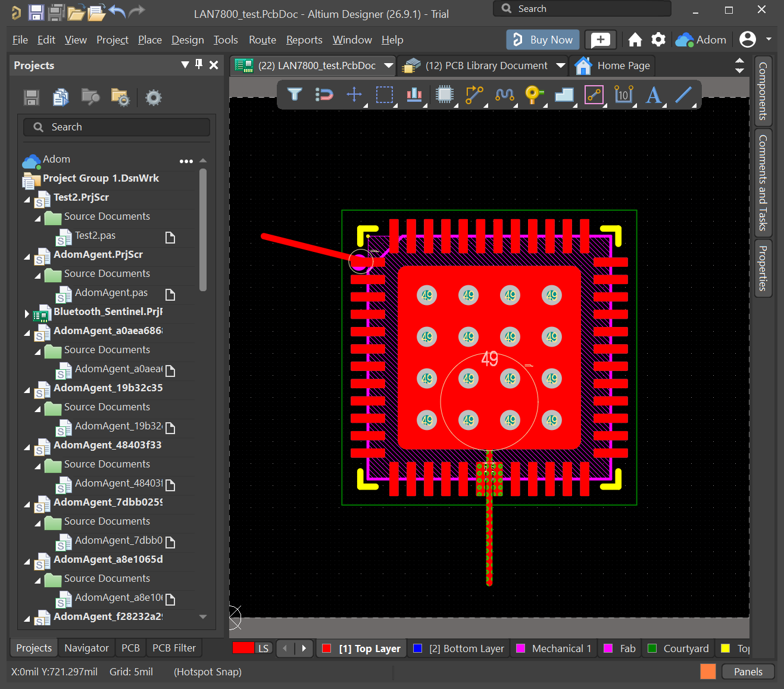
Task: Click the Altium logo icon
Action: pos(16,13)
